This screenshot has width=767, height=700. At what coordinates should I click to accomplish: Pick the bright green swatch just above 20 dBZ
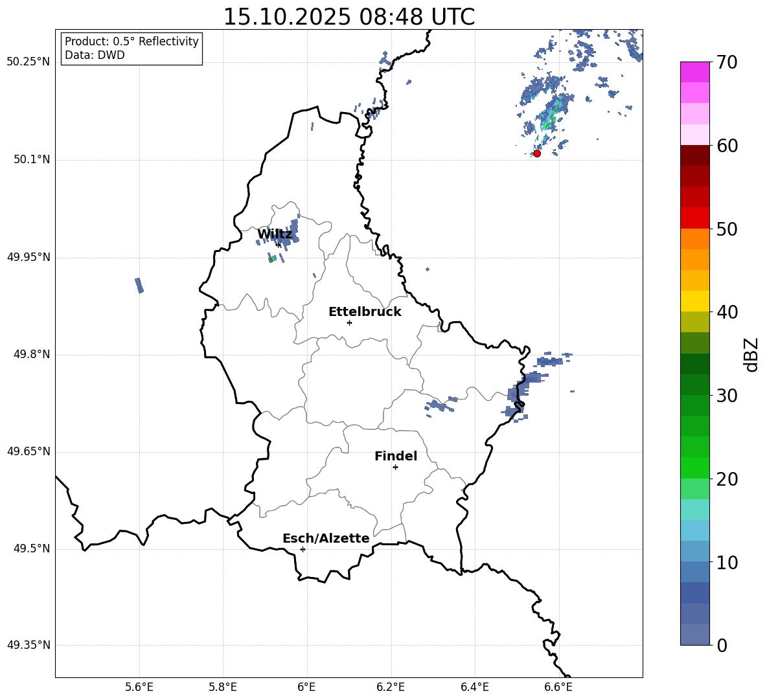tap(694, 468)
